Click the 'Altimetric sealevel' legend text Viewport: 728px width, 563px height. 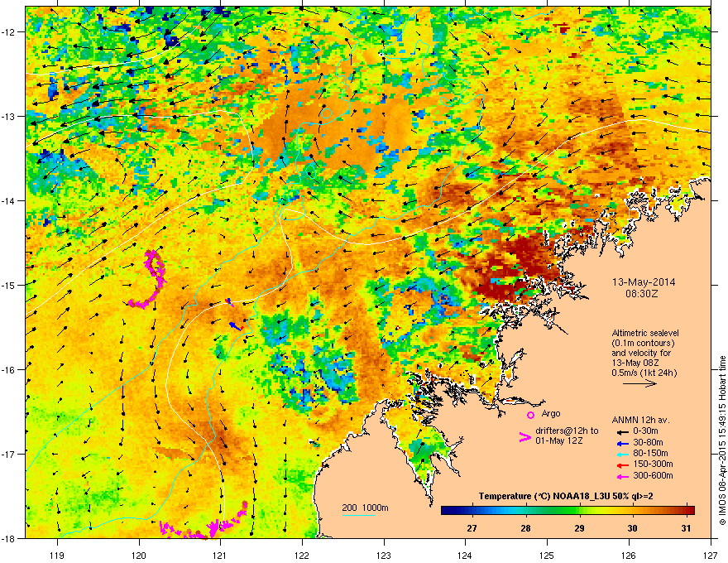(x=645, y=333)
